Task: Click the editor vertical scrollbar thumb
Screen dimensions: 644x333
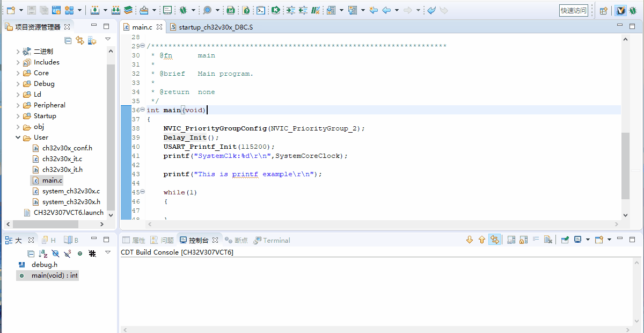Action: pos(625,165)
